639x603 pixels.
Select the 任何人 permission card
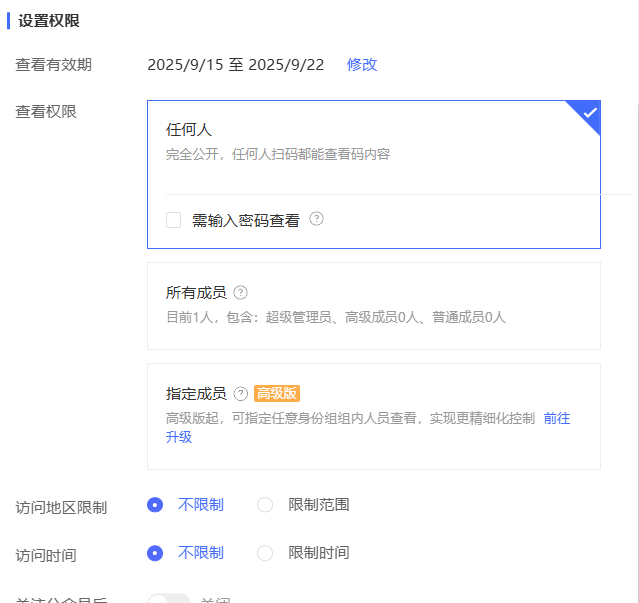[x=373, y=142]
